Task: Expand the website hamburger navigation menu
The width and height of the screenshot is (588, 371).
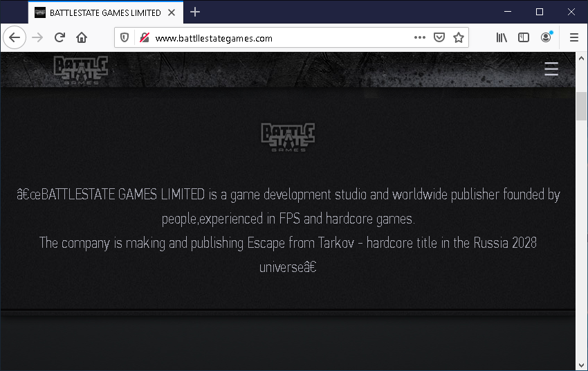Action: (551, 69)
